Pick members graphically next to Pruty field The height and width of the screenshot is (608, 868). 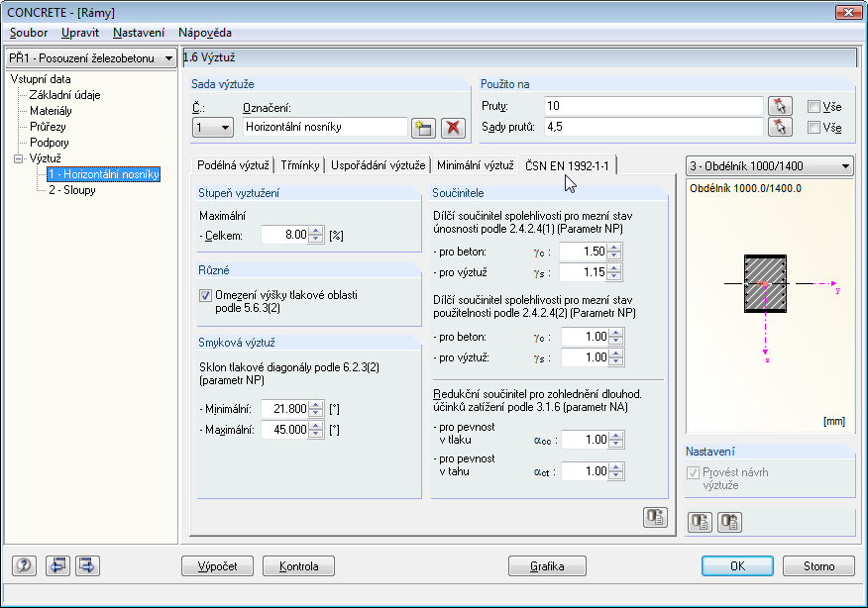(780, 106)
